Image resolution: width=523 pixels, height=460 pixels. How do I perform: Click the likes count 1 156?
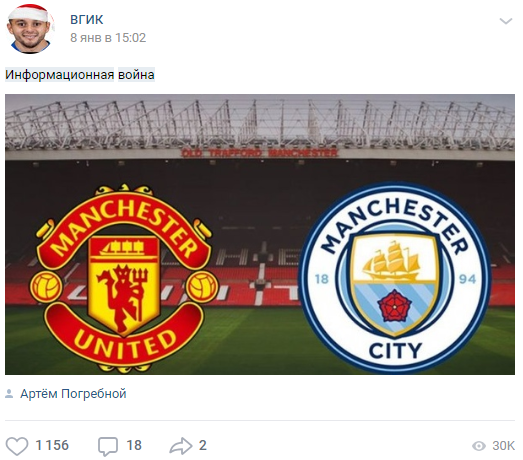(x=52, y=446)
